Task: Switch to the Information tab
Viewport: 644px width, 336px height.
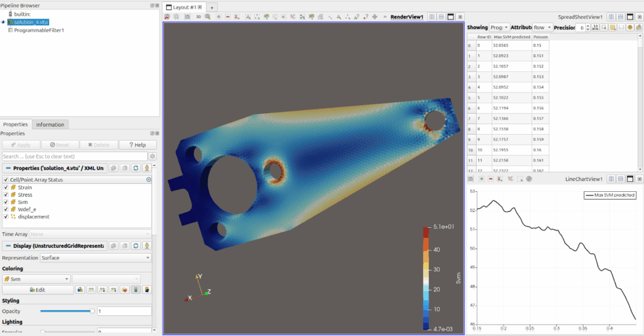Action: [x=50, y=125]
